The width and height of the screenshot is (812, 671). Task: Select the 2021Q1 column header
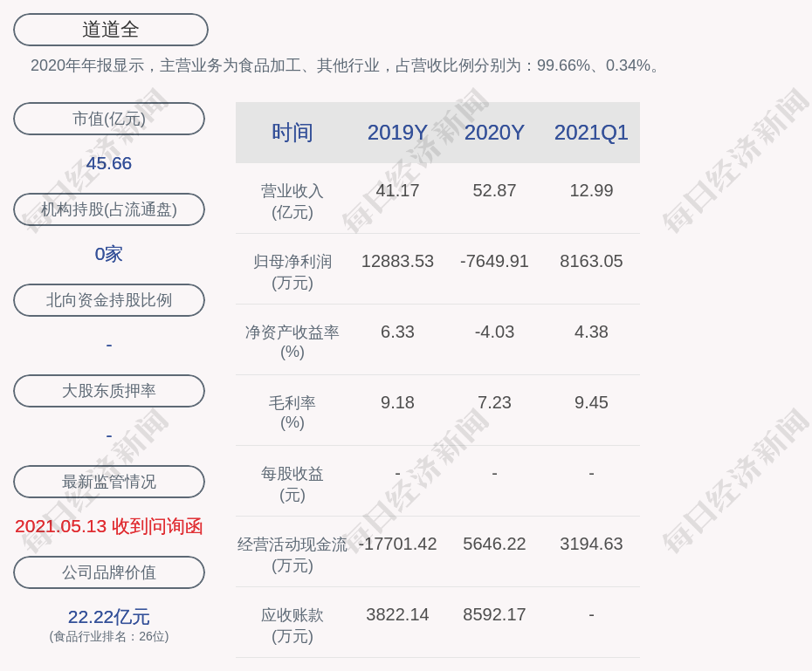click(591, 133)
